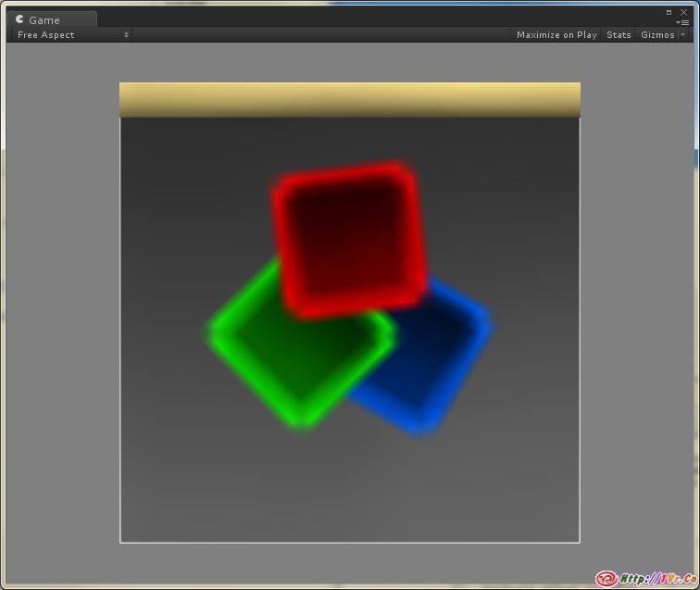Open the Http://1Vr.Cn watermark link

click(657, 579)
